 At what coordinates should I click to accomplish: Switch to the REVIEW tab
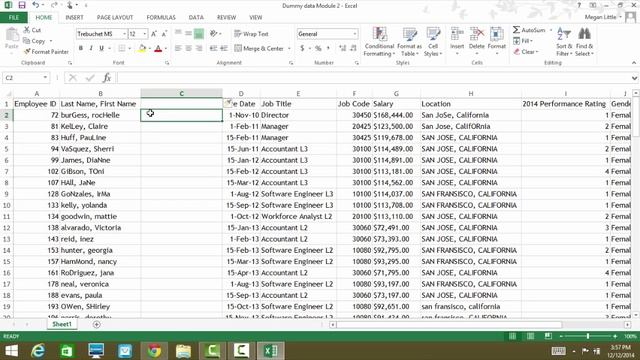click(226, 18)
